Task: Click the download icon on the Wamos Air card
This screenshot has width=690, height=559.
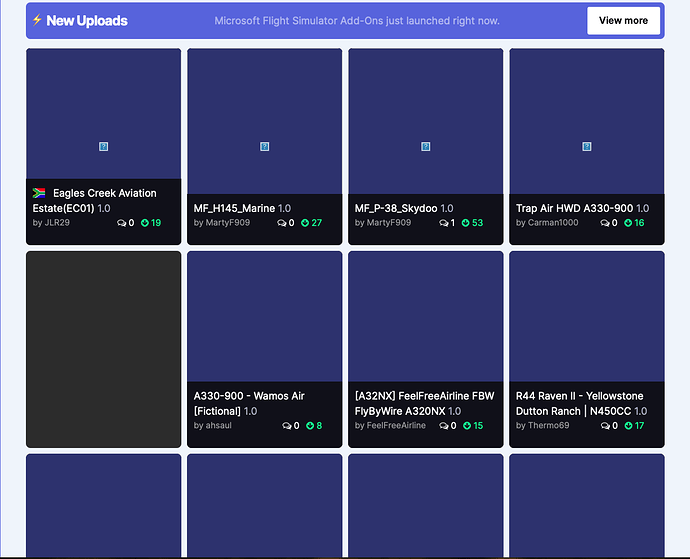Action: (x=310, y=426)
